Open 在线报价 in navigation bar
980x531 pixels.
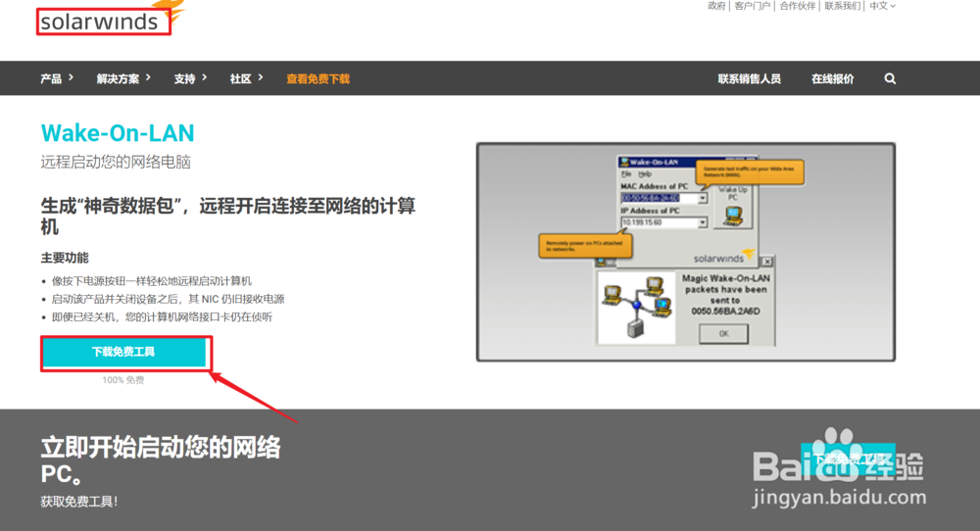[832, 78]
